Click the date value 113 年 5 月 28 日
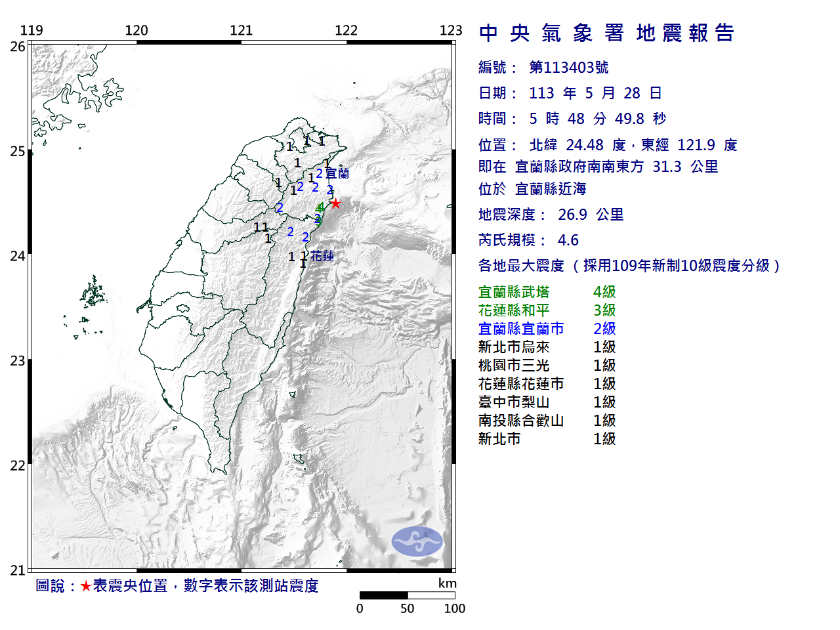 595,93
